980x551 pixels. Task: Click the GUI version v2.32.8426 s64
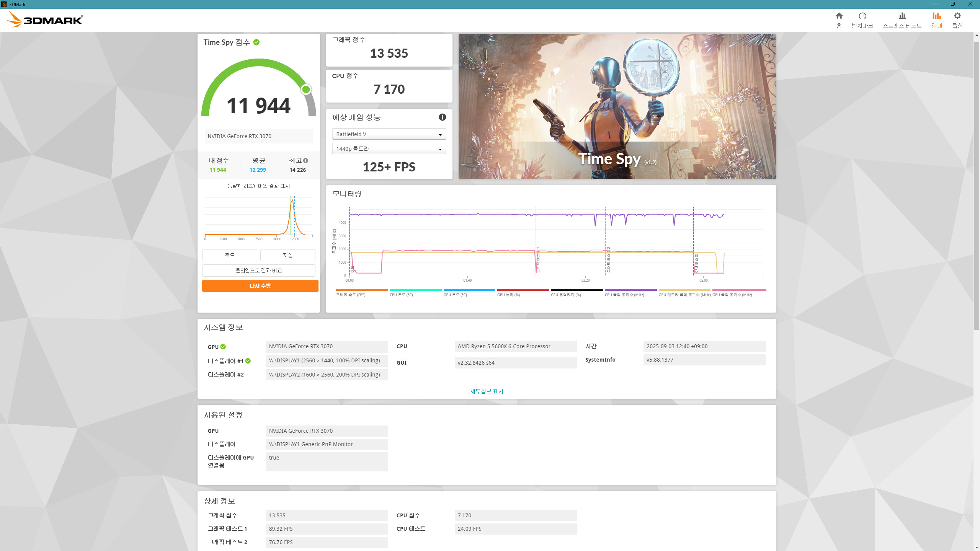[516, 363]
